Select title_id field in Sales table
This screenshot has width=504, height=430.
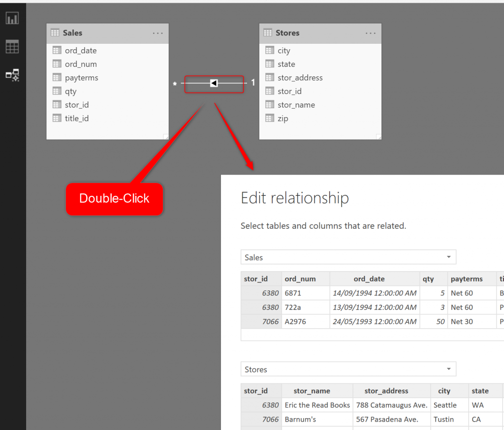(77, 119)
